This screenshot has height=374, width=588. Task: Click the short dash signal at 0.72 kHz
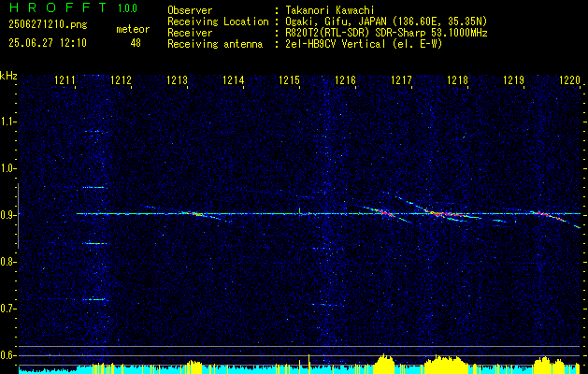[94, 299]
